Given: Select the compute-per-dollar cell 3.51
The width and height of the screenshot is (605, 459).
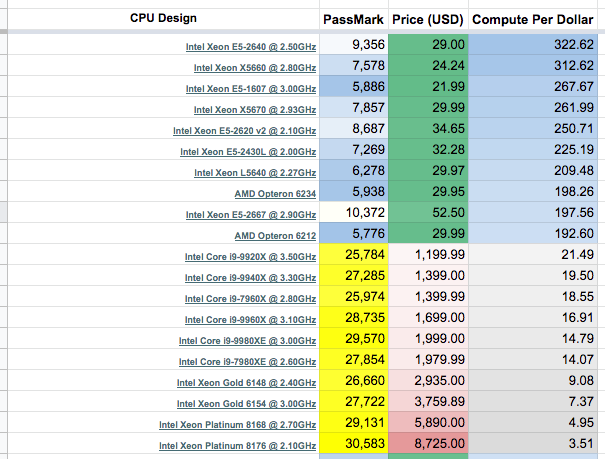Looking at the screenshot, I should pos(533,444).
